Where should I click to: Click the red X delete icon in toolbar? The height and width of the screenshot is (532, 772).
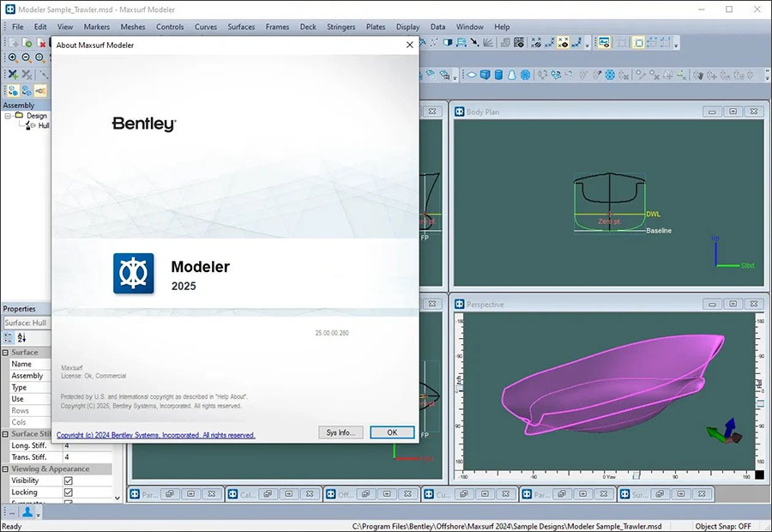(42, 43)
